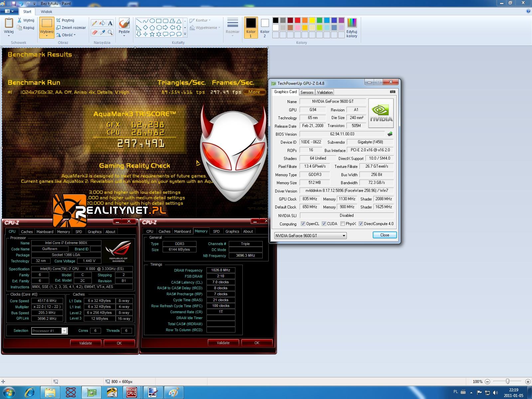Toggle the PhysX checkbox in GPU-Z
The width and height of the screenshot is (532, 399).
[x=342, y=224]
